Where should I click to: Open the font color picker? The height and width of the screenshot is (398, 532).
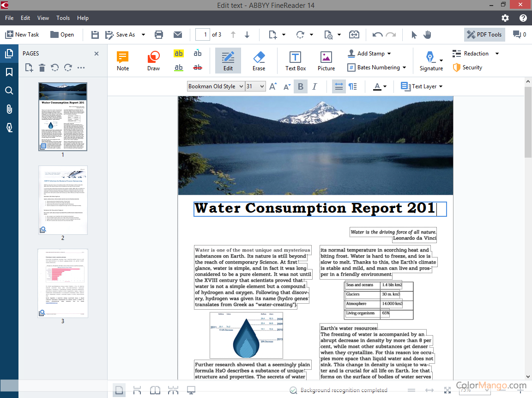tap(380, 86)
